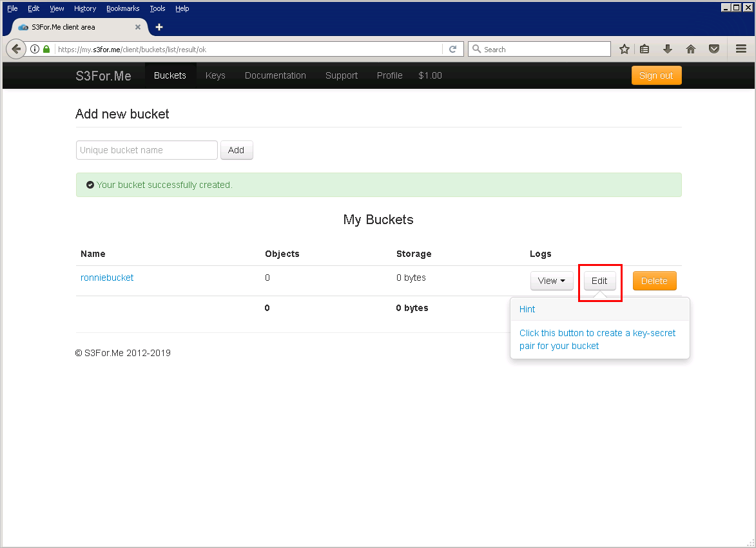Open the Pocket icon
This screenshot has height=548, width=756.
coord(714,49)
